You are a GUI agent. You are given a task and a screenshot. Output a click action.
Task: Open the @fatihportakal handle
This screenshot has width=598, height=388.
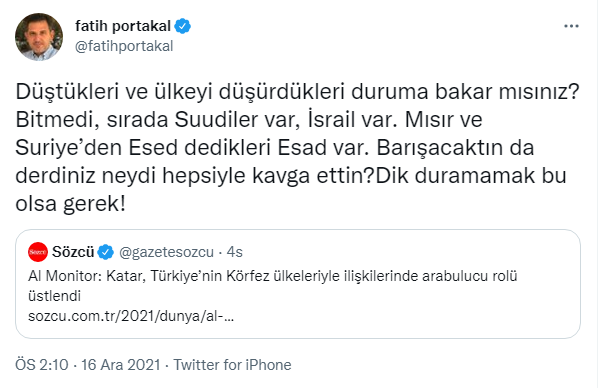pyautogui.click(x=124, y=46)
